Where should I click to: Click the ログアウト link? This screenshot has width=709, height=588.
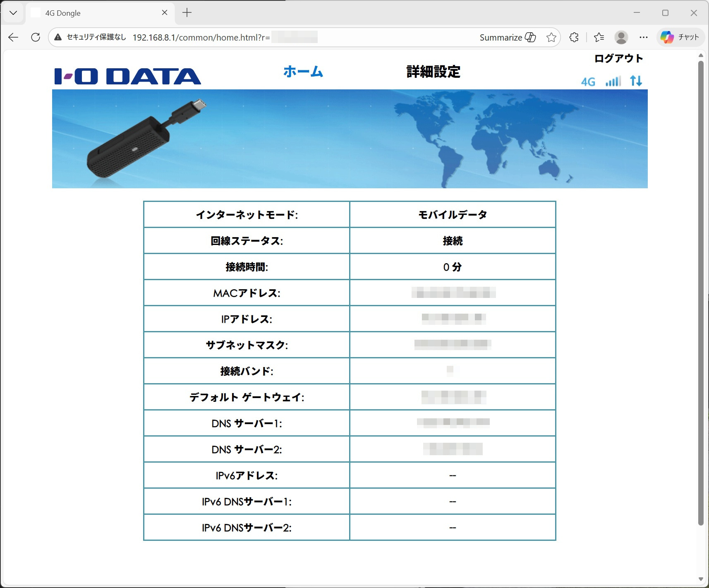(618, 58)
